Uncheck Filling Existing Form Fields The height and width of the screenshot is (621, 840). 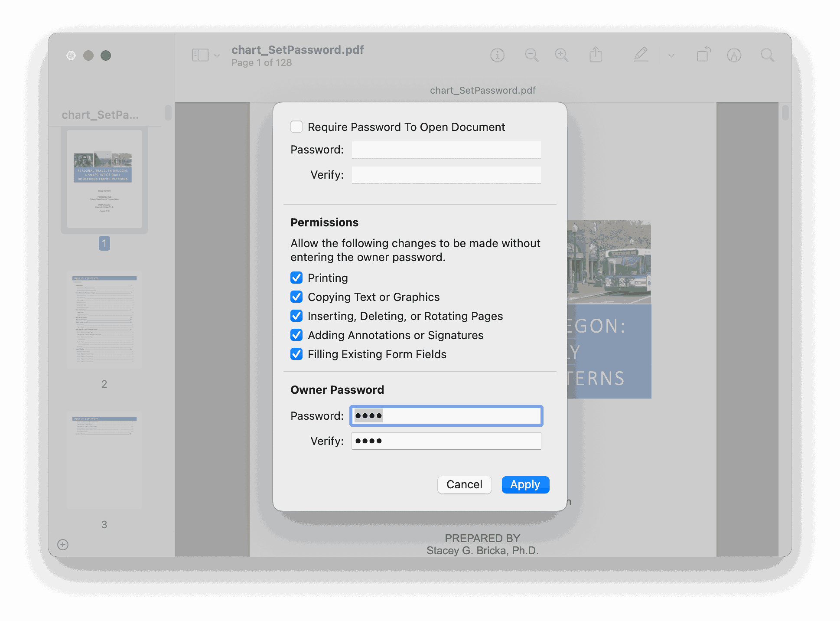tap(296, 354)
